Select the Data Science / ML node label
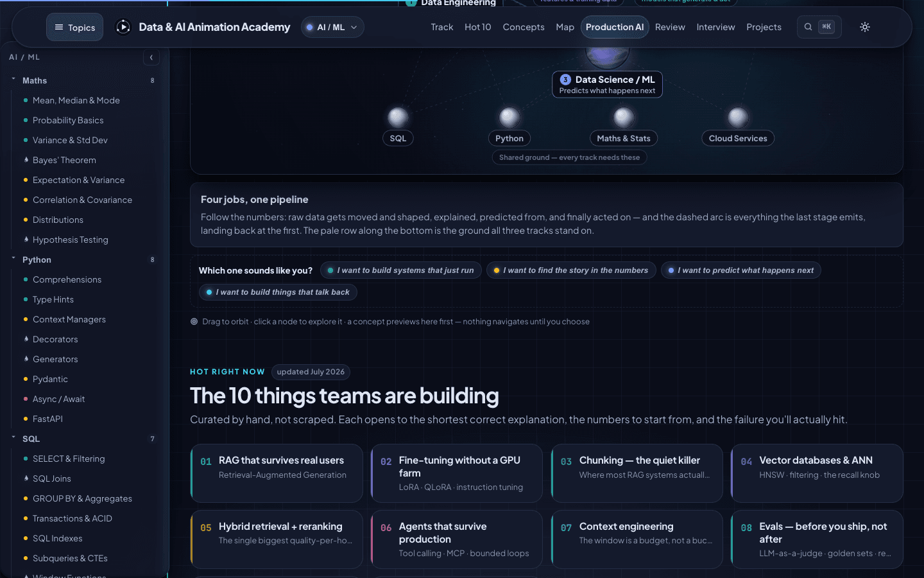Viewport: 924px width, 578px height. point(607,84)
